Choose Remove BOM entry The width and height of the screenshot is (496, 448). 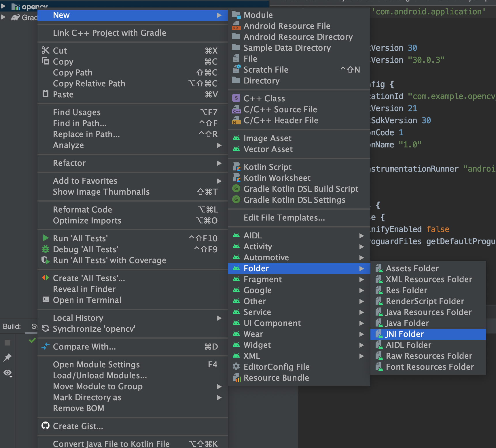click(132, 408)
